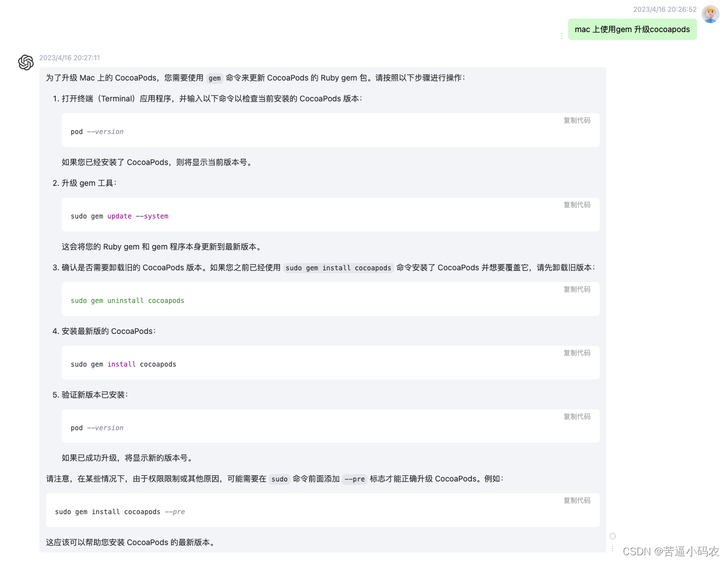The image size is (728, 562).
Task: Copy code for sudo gem uninstall cocoapods
Action: pos(577,289)
